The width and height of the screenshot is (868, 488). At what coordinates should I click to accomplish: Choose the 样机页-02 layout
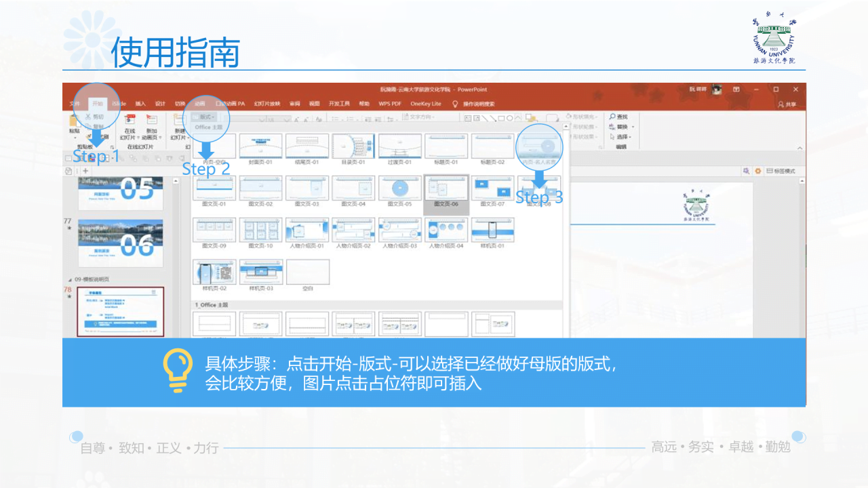(215, 275)
